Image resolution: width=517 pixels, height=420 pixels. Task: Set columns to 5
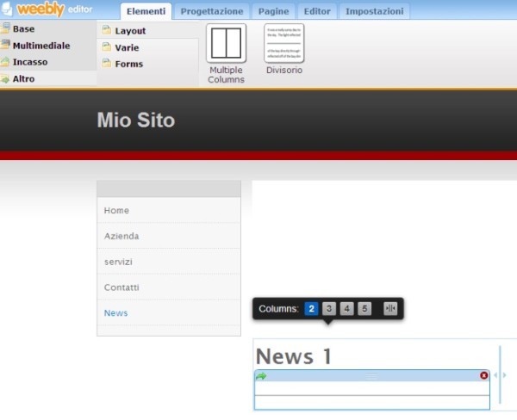[x=364, y=309]
